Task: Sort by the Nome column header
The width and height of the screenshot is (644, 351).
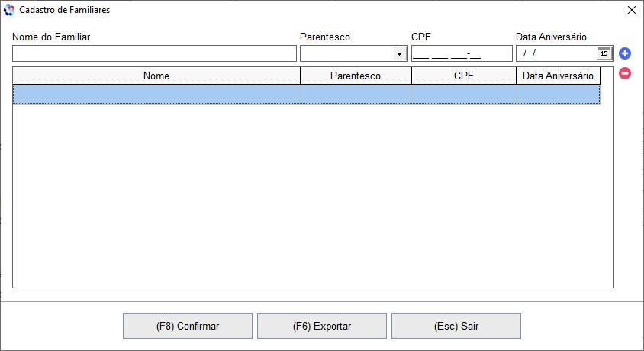Action: (x=156, y=76)
